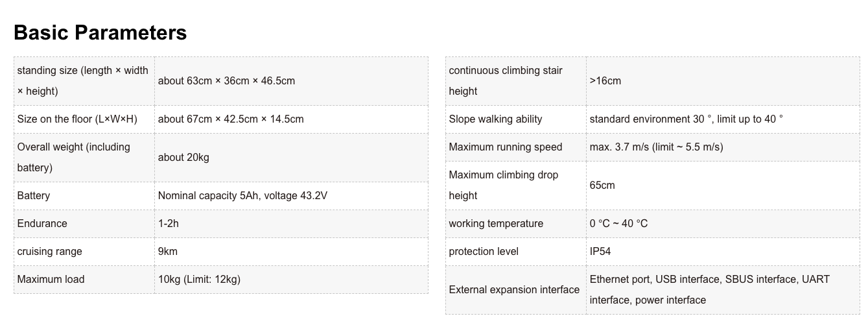Screen dimensions: 868x325
Task: Select the 10kg (Limit: 12kg) value
Action: 199,280
